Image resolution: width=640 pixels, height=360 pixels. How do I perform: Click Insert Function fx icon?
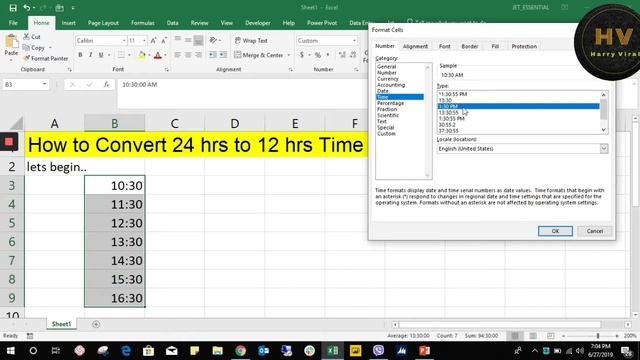tap(107, 84)
